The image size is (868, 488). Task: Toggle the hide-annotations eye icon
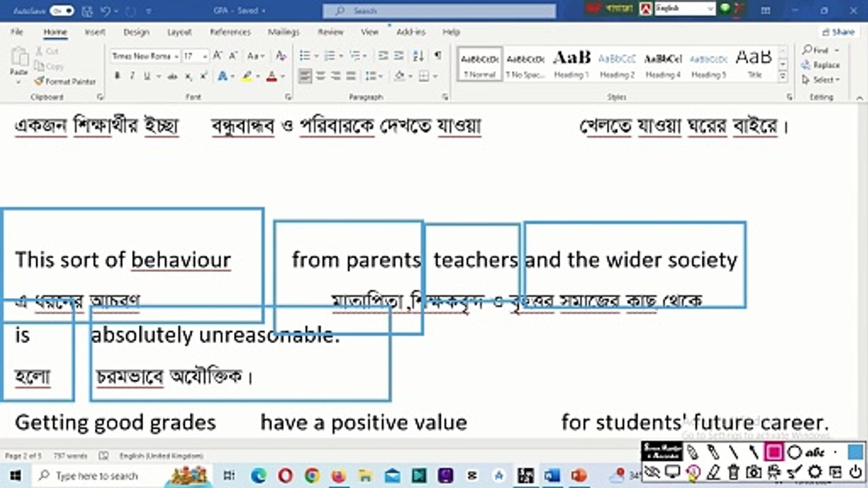pyautogui.click(x=652, y=472)
